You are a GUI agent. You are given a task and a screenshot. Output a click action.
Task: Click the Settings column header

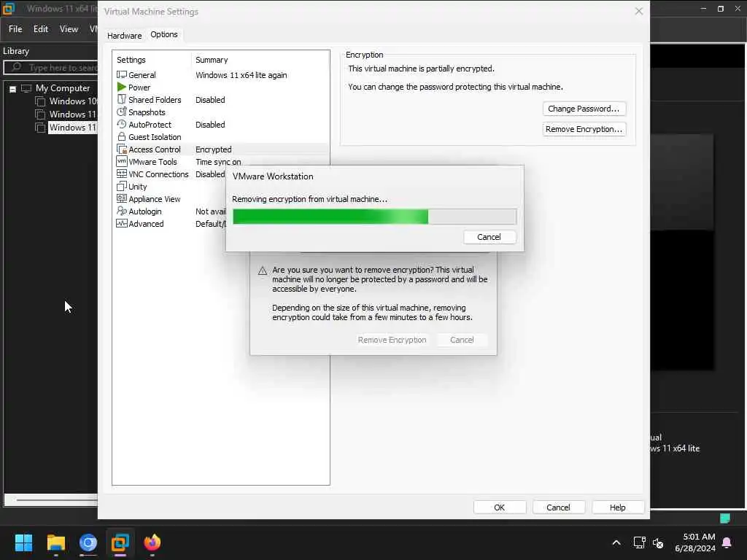click(x=131, y=60)
